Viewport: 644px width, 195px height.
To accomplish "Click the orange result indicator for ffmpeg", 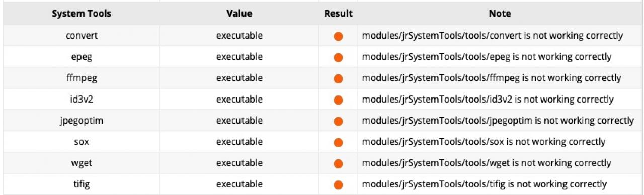I will [x=338, y=79].
